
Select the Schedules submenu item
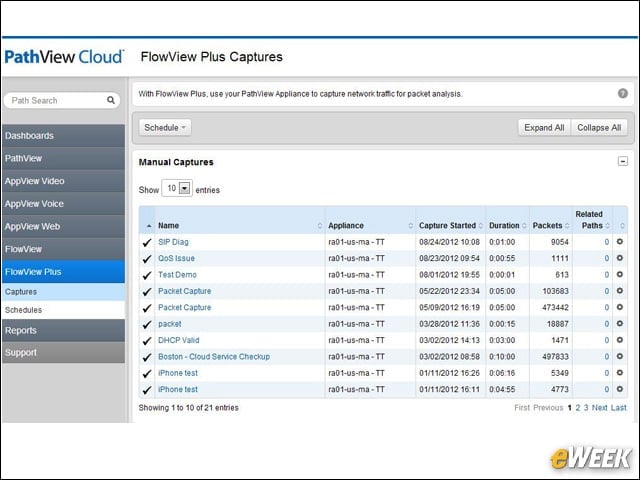(x=63, y=310)
